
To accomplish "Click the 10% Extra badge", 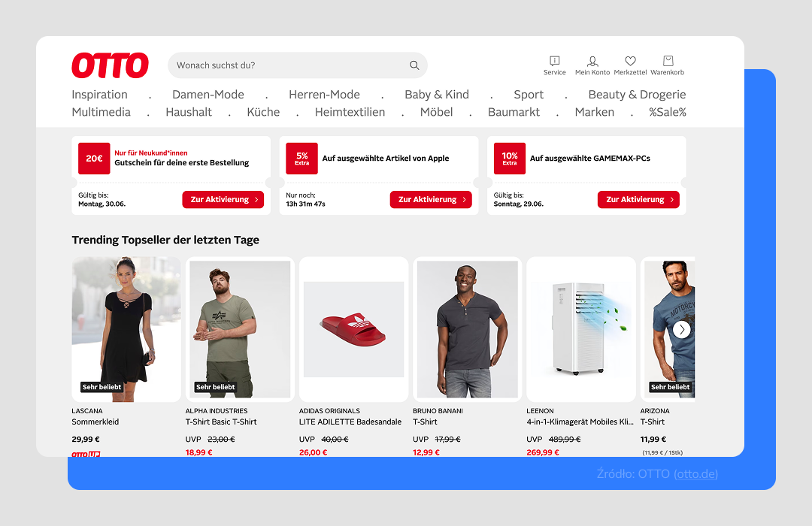I will pos(510,159).
